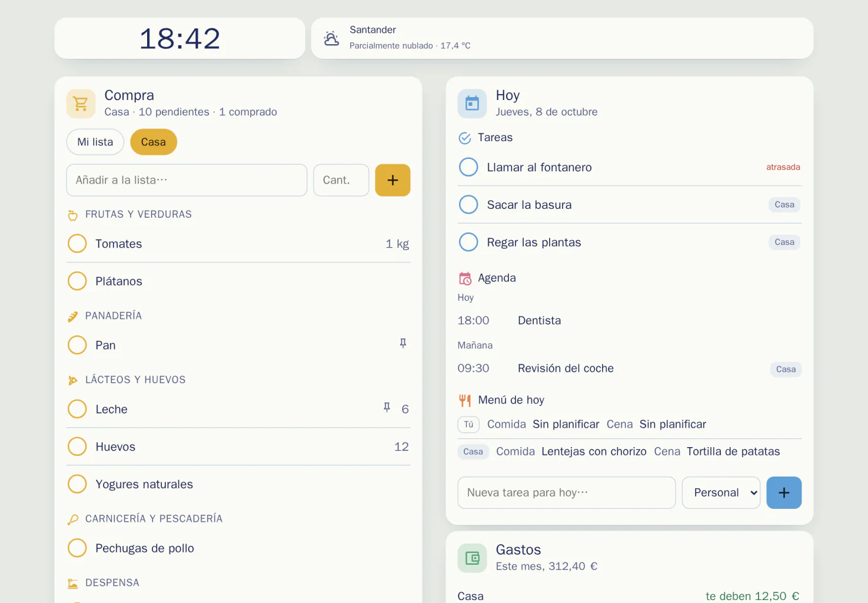This screenshot has height=603, width=868.
Task: Complete the task Sacar la basura
Action: tap(468, 205)
